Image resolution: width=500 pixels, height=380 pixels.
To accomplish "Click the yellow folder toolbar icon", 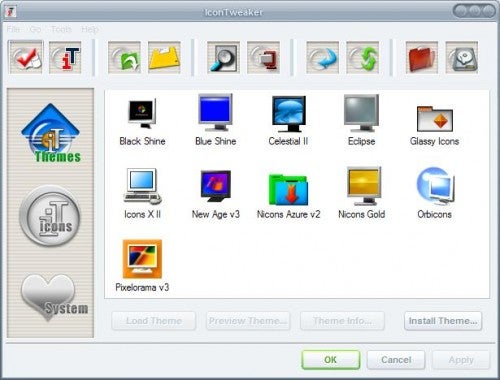I will (164, 57).
